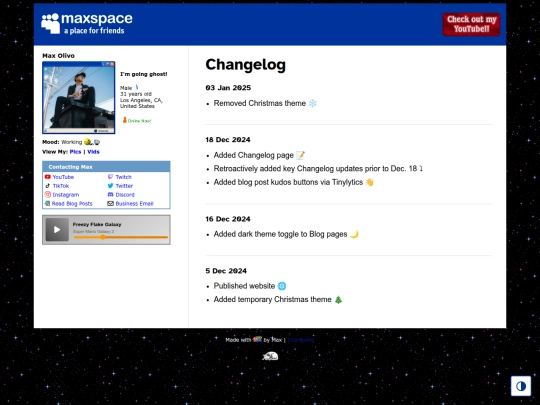Click the maxspace people logo icon
The height and width of the screenshot is (405, 540).
point(51,23)
